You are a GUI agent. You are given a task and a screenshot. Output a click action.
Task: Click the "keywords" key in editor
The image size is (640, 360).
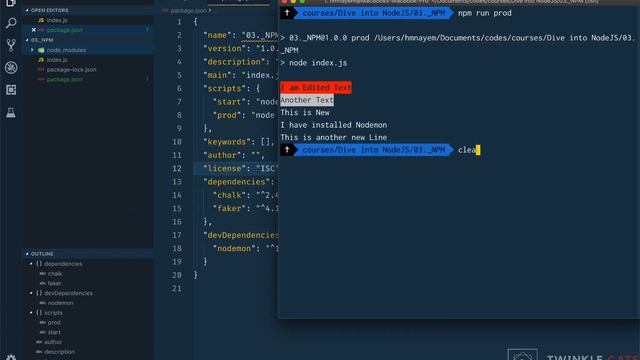click(227, 142)
